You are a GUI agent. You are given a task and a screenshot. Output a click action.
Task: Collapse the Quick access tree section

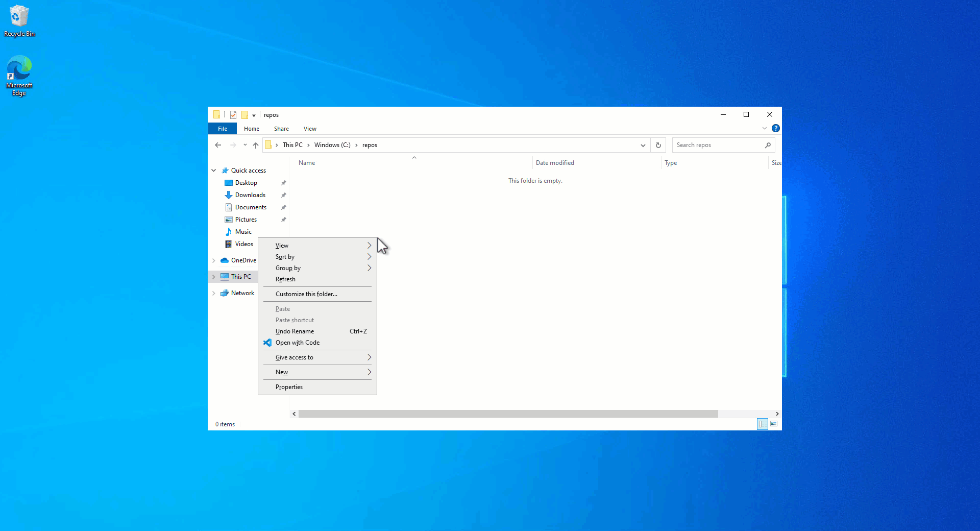(x=214, y=171)
